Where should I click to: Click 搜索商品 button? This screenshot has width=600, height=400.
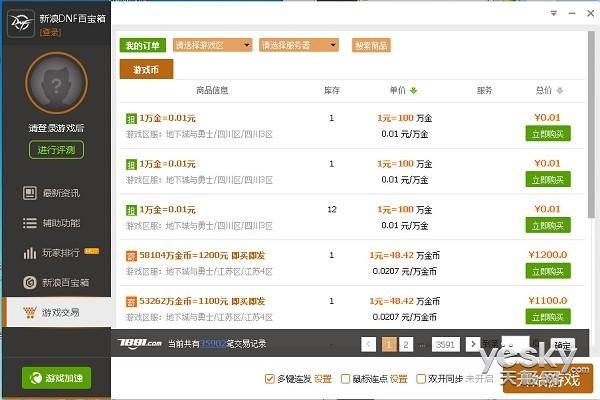point(371,46)
